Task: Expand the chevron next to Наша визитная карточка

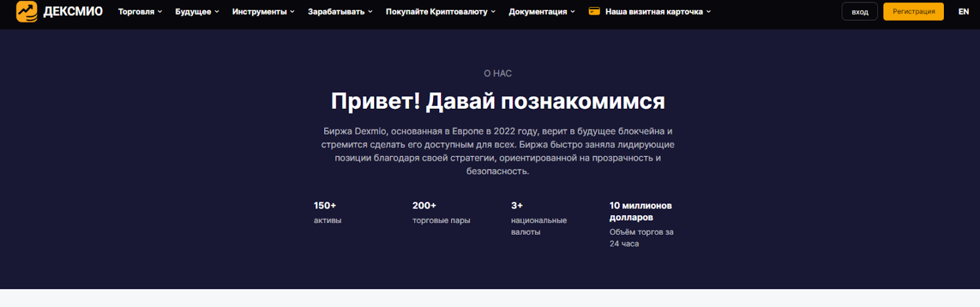Action: point(709,12)
